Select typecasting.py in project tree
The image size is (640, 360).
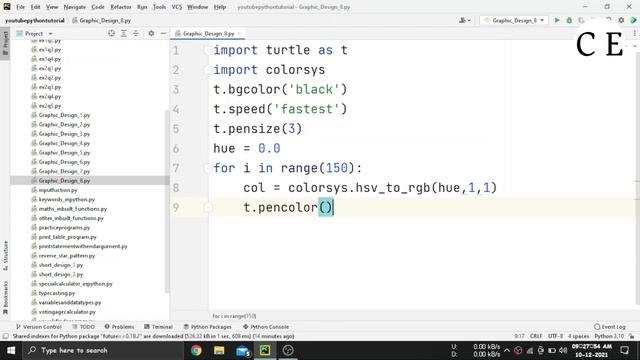click(x=57, y=293)
